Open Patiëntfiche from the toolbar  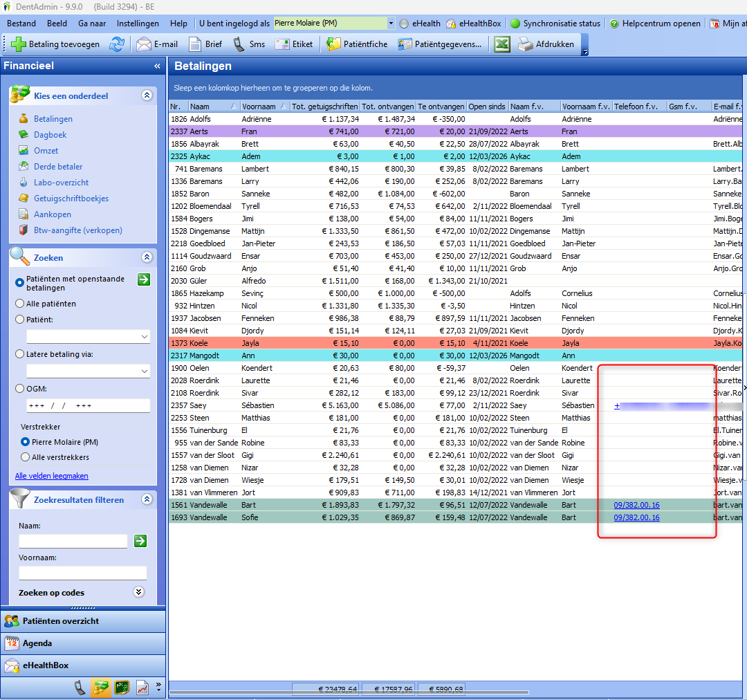357,44
